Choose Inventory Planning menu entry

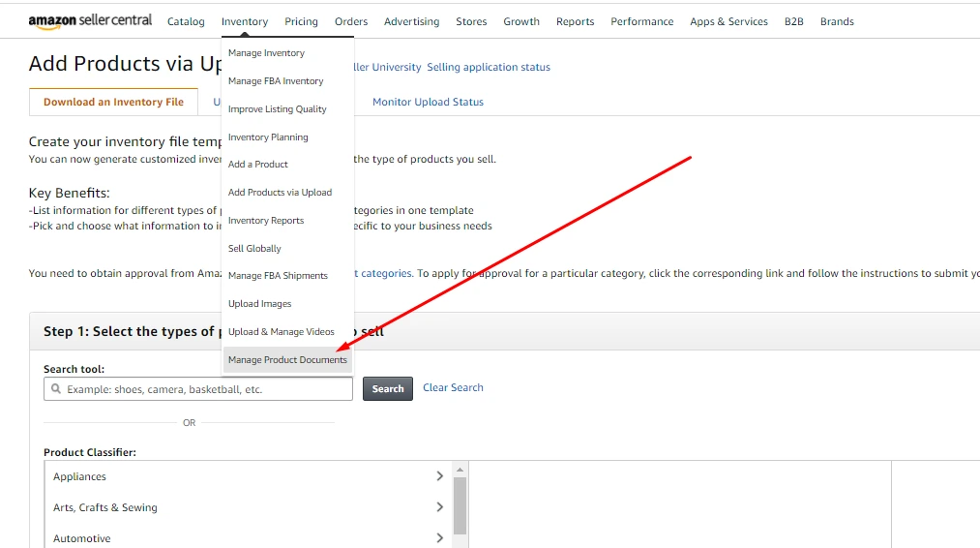click(x=268, y=137)
